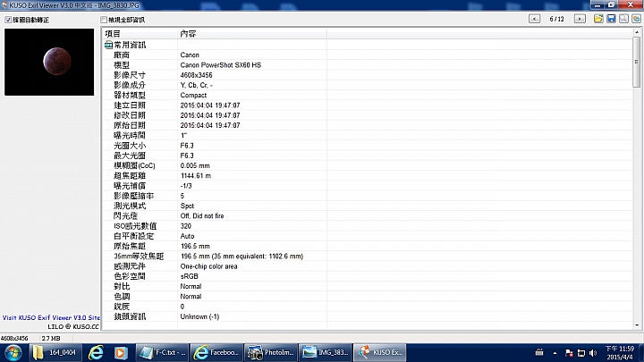
Task: Enable the 檢視全部資訊 checkbox
Action: 104,20
